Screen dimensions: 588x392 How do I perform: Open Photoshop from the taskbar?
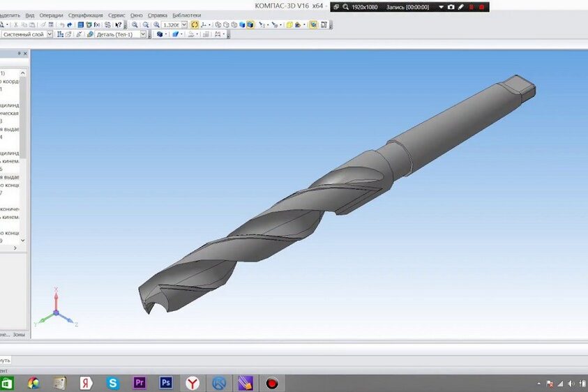166,383
